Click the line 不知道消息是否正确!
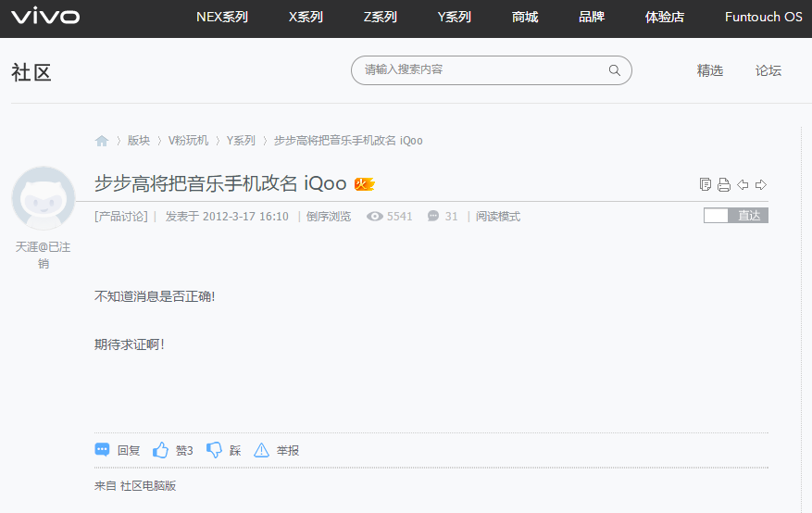This screenshot has height=513, width=812. point(155,296)
